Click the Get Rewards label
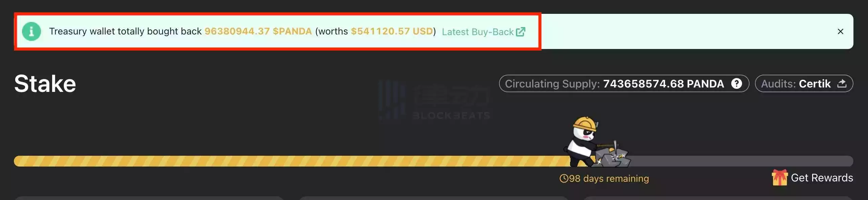 [x=822, y=178]
